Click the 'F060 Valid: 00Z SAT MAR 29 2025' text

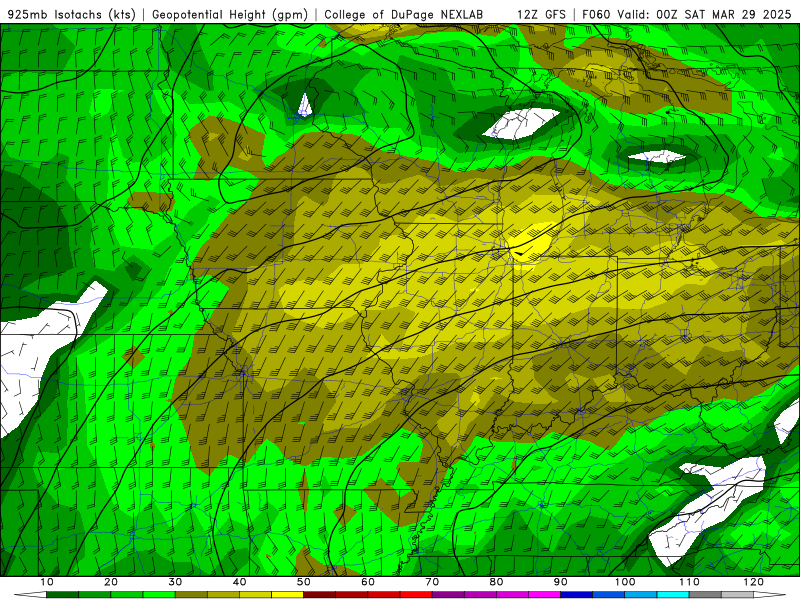687,14
